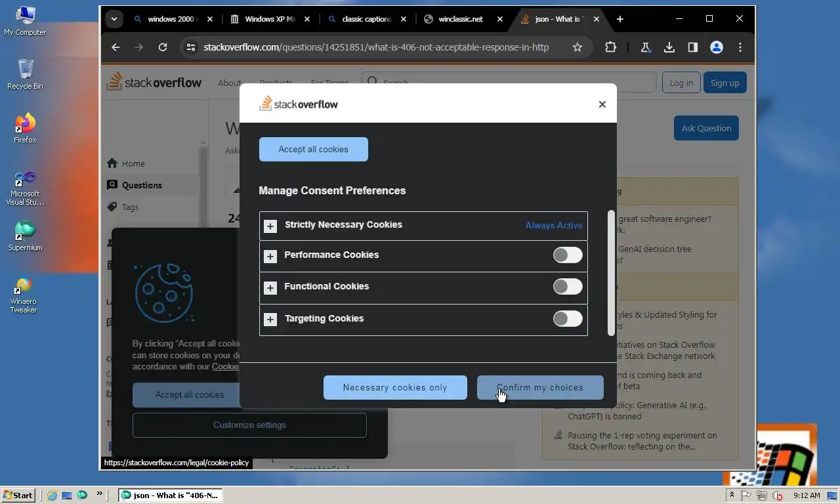Click Show Desktop quick launch icon
The height and width of the screenshot is (504, 840).
click(x=67, y=495)
